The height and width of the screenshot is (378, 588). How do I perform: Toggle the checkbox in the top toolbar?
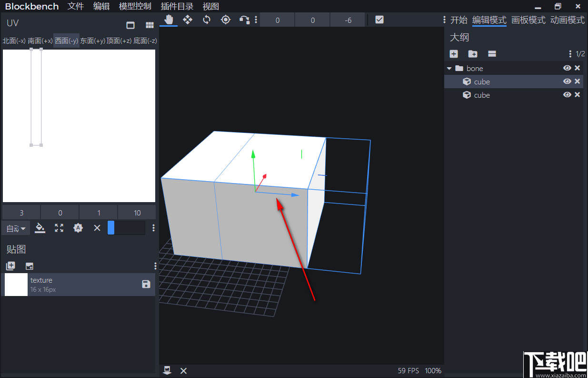[379, 20]
